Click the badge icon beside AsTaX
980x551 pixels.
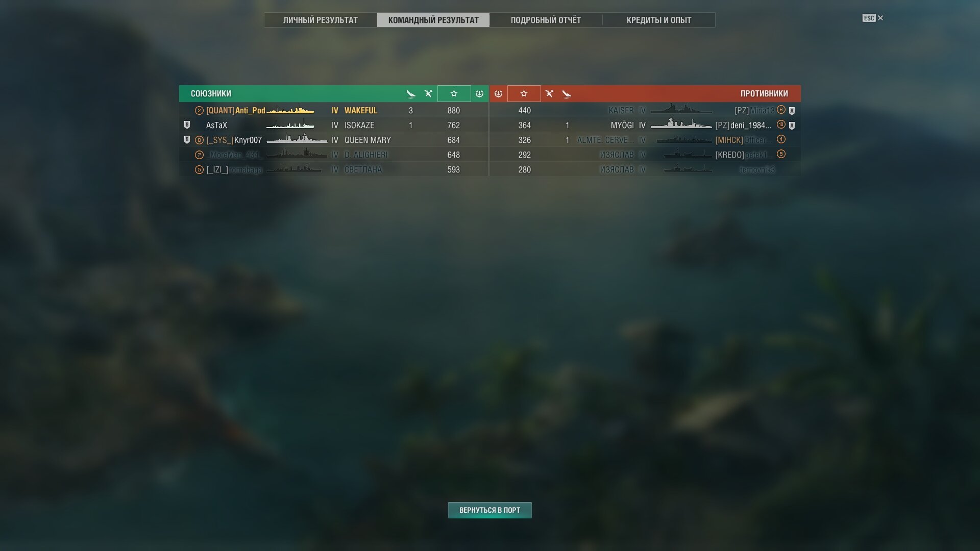click(187, 125)
